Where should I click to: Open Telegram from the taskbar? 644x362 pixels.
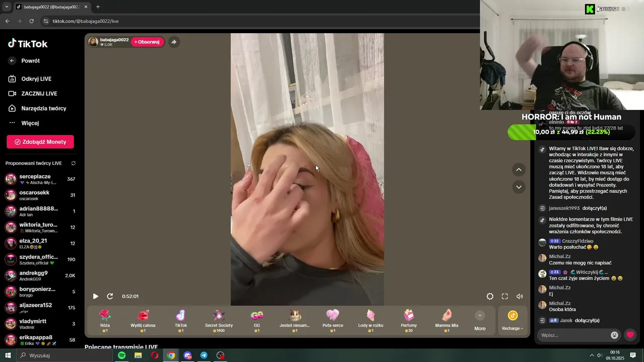[x=204, y=355]
